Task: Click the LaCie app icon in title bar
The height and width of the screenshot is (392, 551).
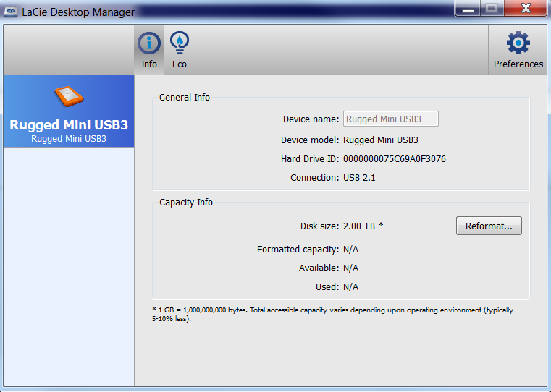Action: point(11,12)
